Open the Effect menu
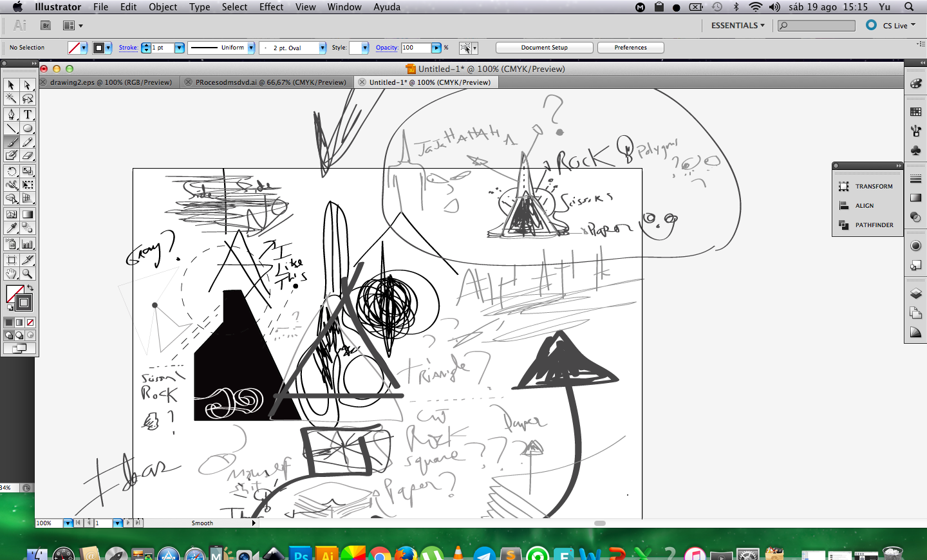927x560 pixels. 271,7
